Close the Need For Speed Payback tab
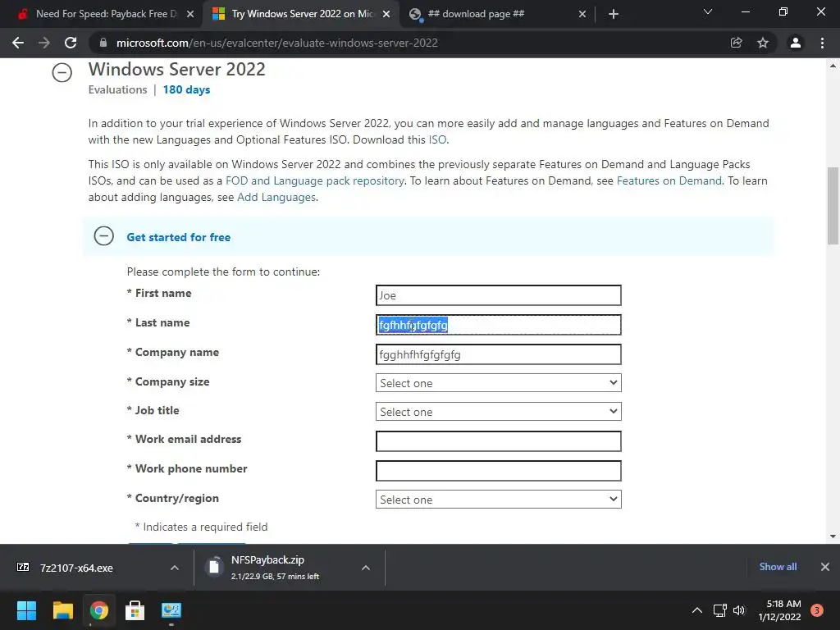 tap(190, 14)
